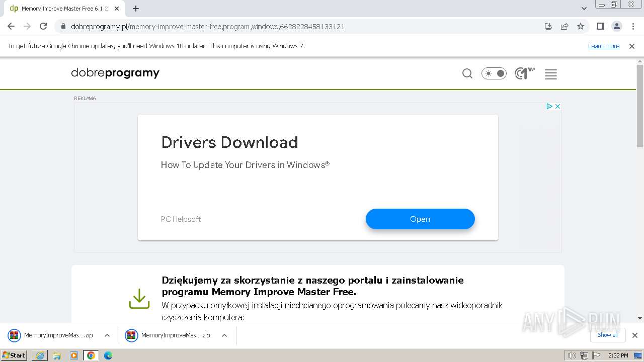This screenshot has height=362, width=644.
Task: Expand the tab search dropdown
Action: (x=584, y=9)
